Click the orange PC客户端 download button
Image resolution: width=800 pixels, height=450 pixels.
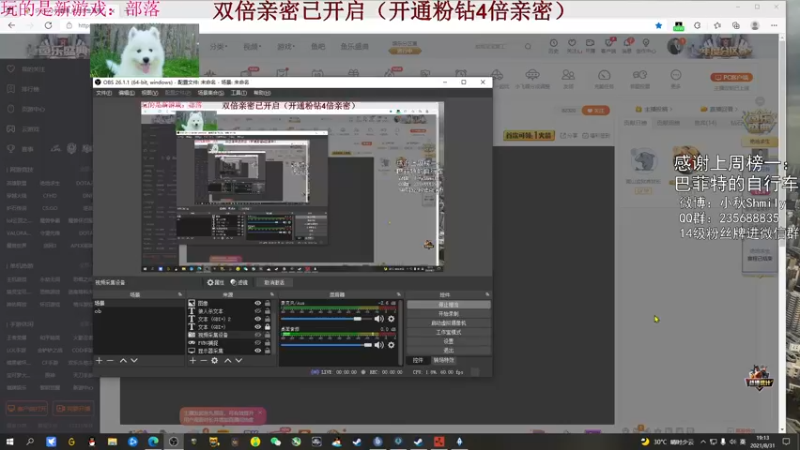click(731, 77)
